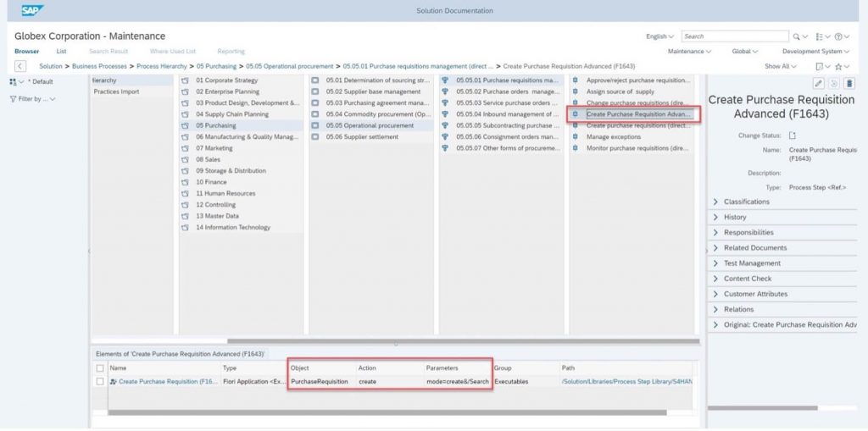Expand the Customer Attributes section
This screenshot has width=868, height=431.
click(x=715, y=295)
